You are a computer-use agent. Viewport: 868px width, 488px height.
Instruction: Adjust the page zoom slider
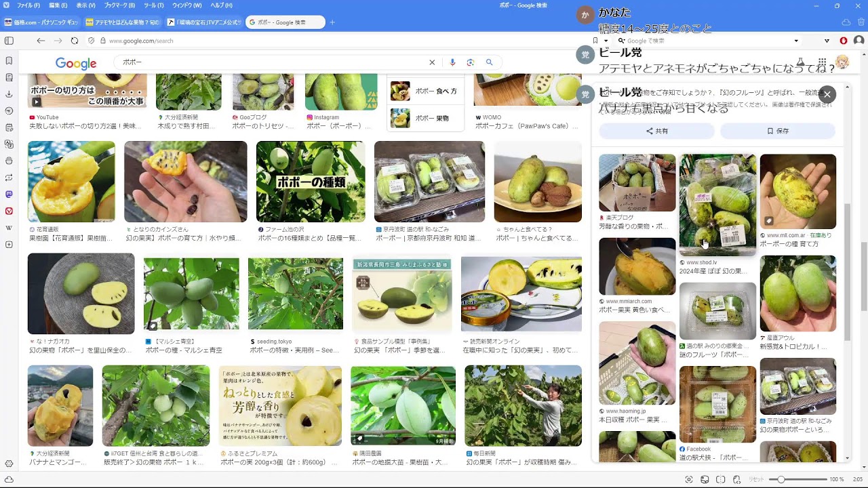pyautogui.click(x=781, y=479)
